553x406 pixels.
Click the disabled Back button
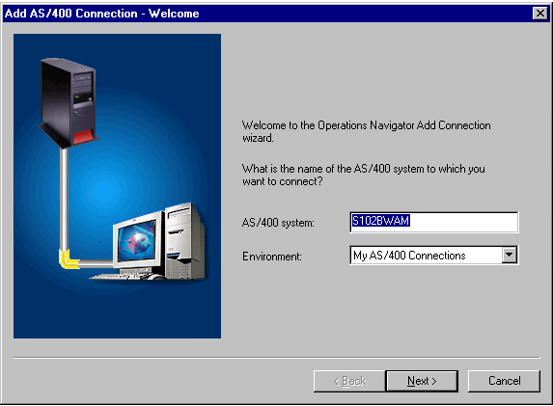350,381
